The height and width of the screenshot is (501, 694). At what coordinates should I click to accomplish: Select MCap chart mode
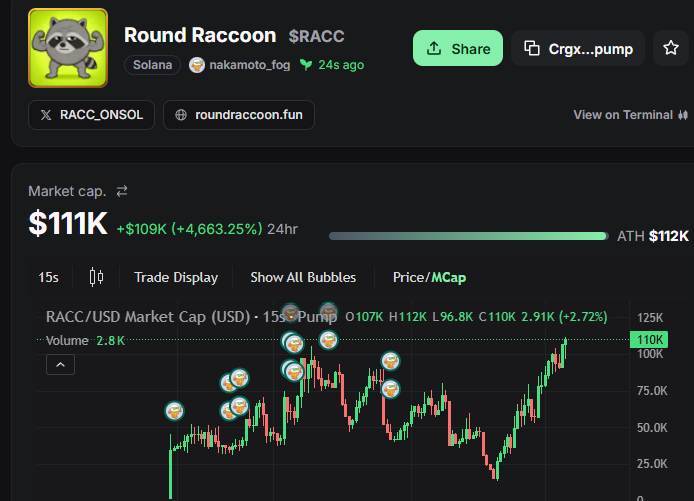point(448,277)
